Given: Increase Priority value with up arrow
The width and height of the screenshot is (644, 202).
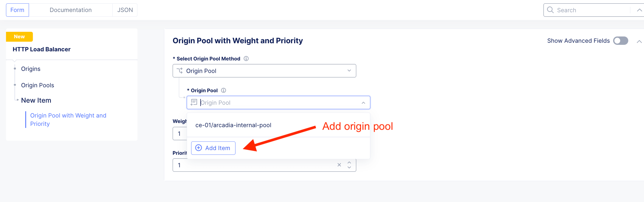Looking at the screenshot, I should tap(349, 163).
